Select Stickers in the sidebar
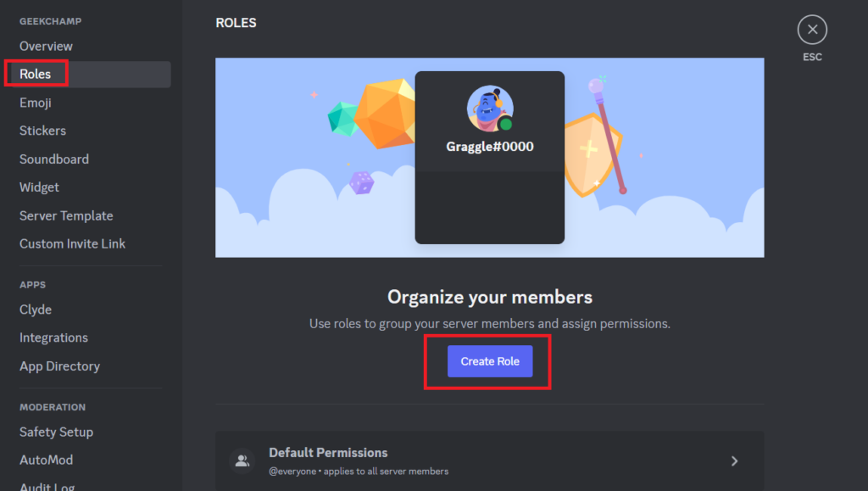The width and height of the screenshot is (868, 491). pos(42,131)
